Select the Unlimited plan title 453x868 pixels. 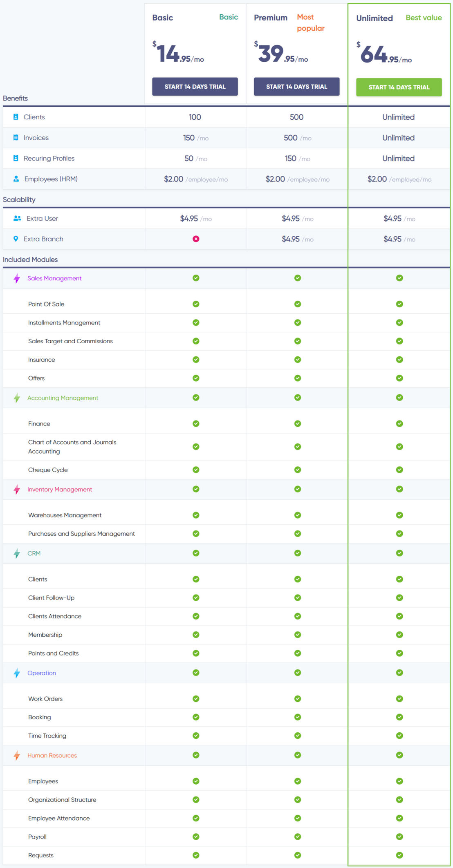[375, 18]
